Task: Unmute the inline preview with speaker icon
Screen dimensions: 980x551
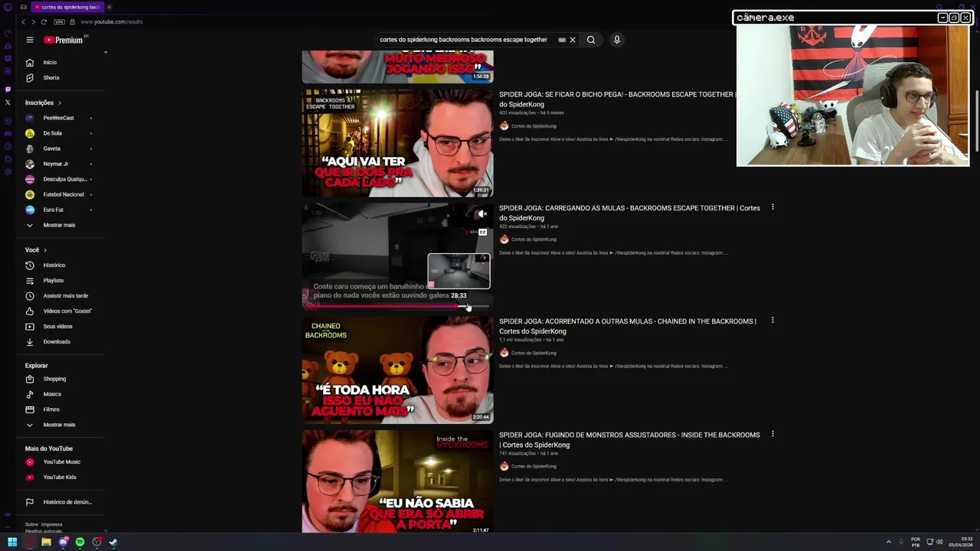Action: coord(482,214)
